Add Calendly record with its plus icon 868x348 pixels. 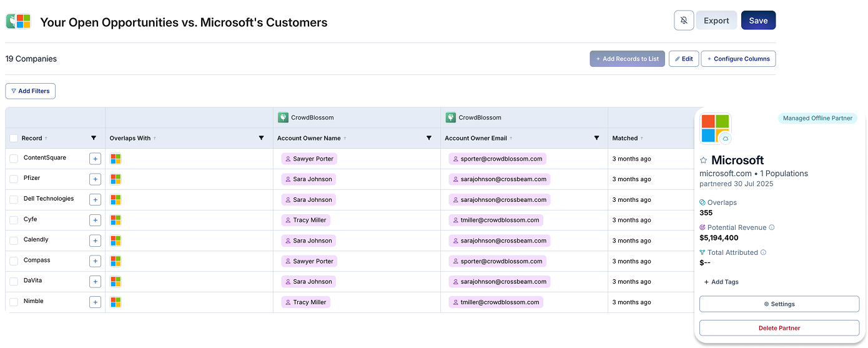click(x=95, y=241)
